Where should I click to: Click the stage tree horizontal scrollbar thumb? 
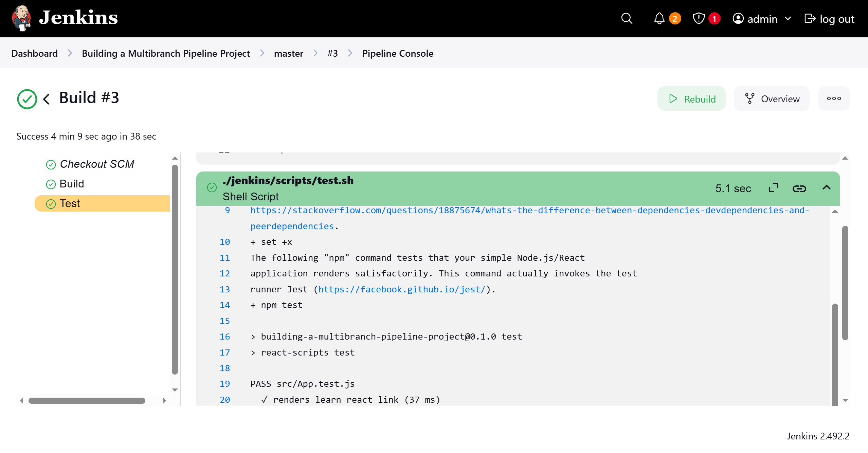pyautogui.click(x=87, y=401)
